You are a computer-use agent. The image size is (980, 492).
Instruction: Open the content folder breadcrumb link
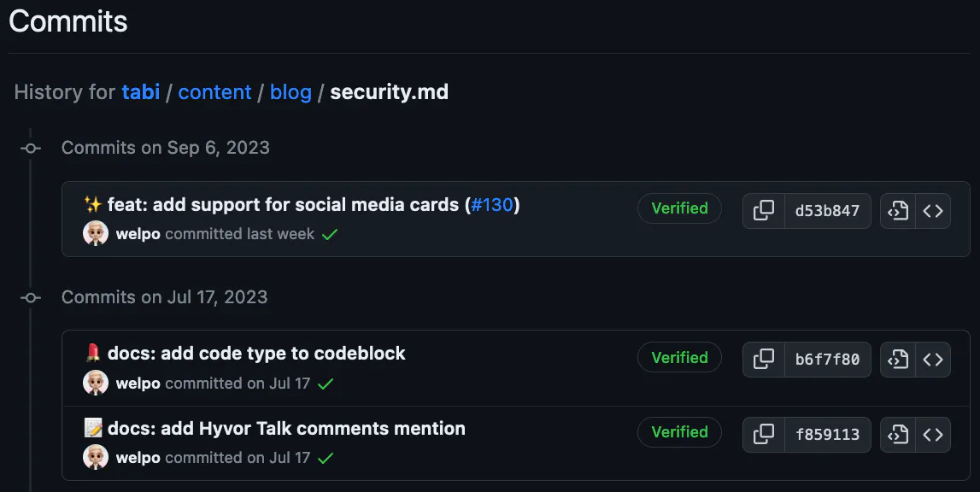[x=214, y=91]
